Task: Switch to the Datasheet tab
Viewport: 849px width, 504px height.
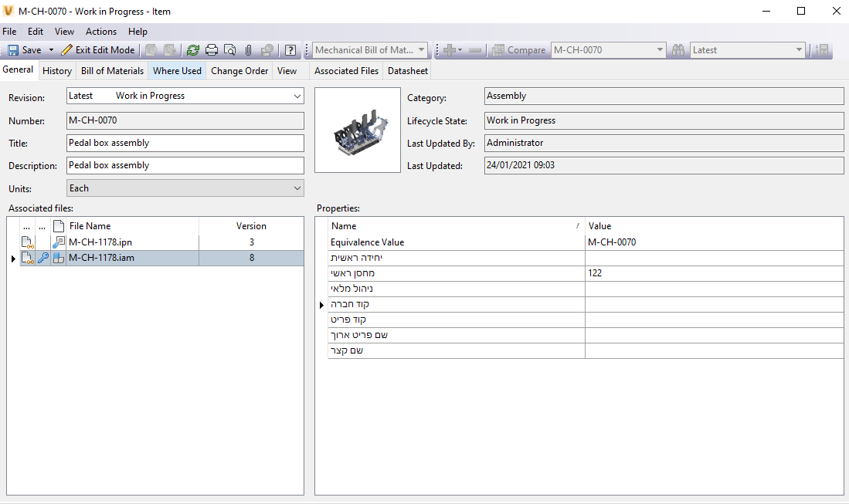Action: click(x=408, y=71)
